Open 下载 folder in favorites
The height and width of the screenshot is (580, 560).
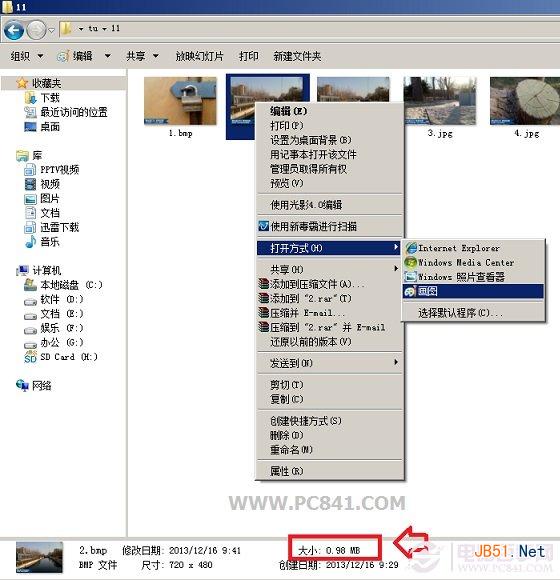pyautogui.click(x=42, y=98)
